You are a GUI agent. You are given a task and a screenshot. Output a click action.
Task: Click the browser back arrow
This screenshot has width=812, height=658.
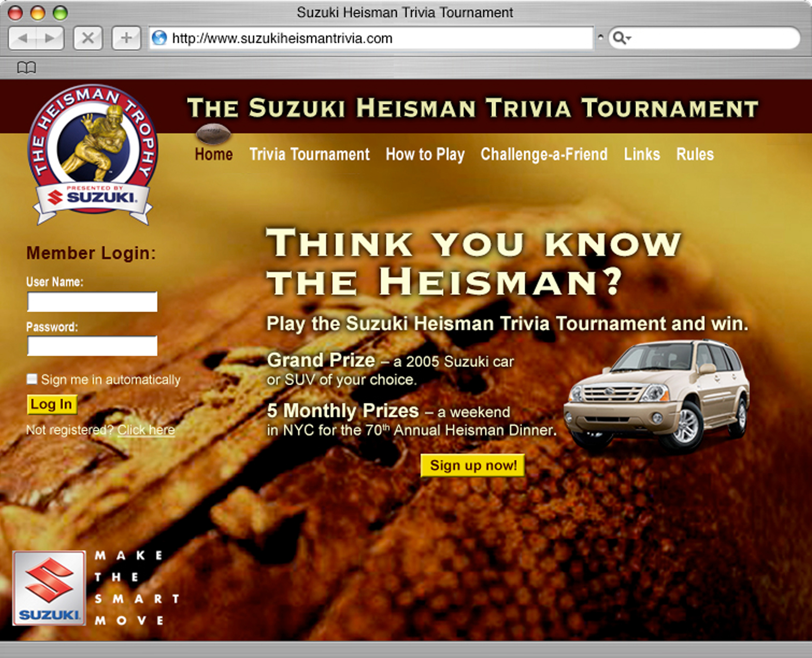pyautogui.click(x=23, y=38)
